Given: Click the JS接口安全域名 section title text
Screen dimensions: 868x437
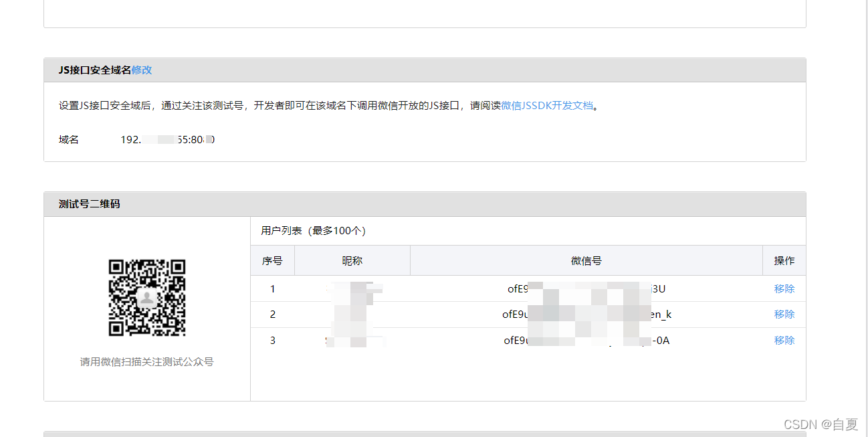Looking at the screenshot, I should (95, 70).
